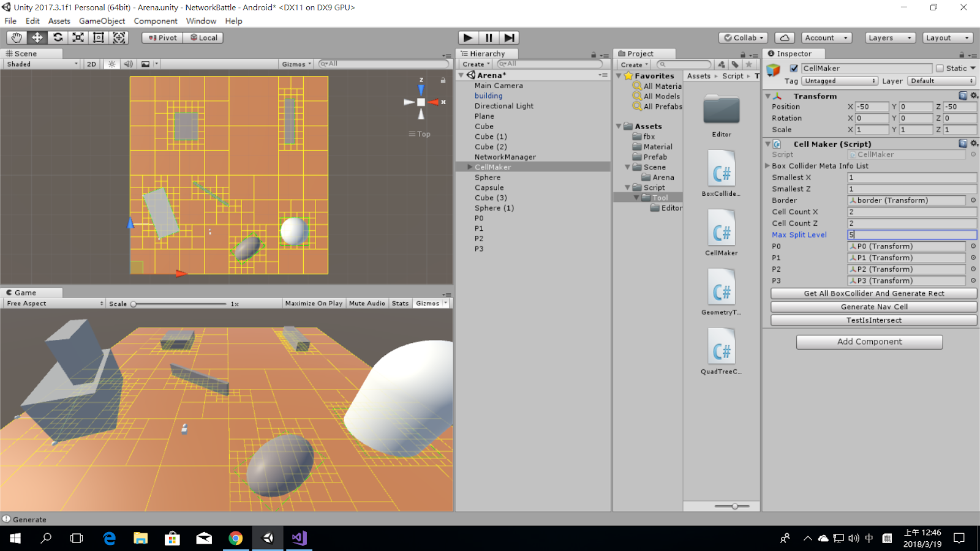The width and height of the screenshot is (980, 551).
Task: Mute Audio in the Game view
Action: 366,302
